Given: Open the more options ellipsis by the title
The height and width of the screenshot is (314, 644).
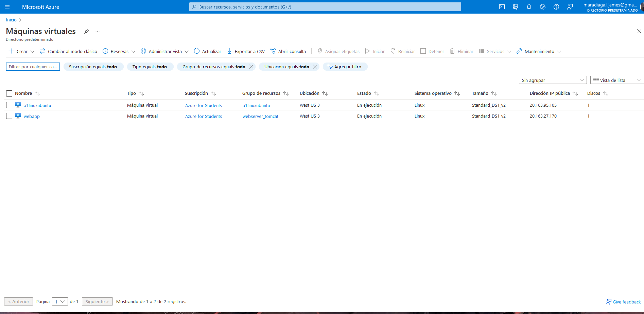Looking at the screenshot, I should [x=98, y=31].
